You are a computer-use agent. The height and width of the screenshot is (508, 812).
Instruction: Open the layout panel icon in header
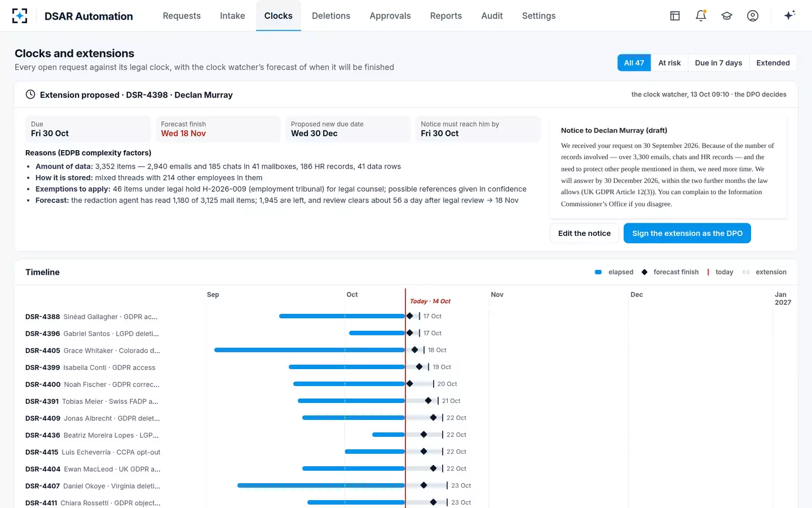click(675, 16)
